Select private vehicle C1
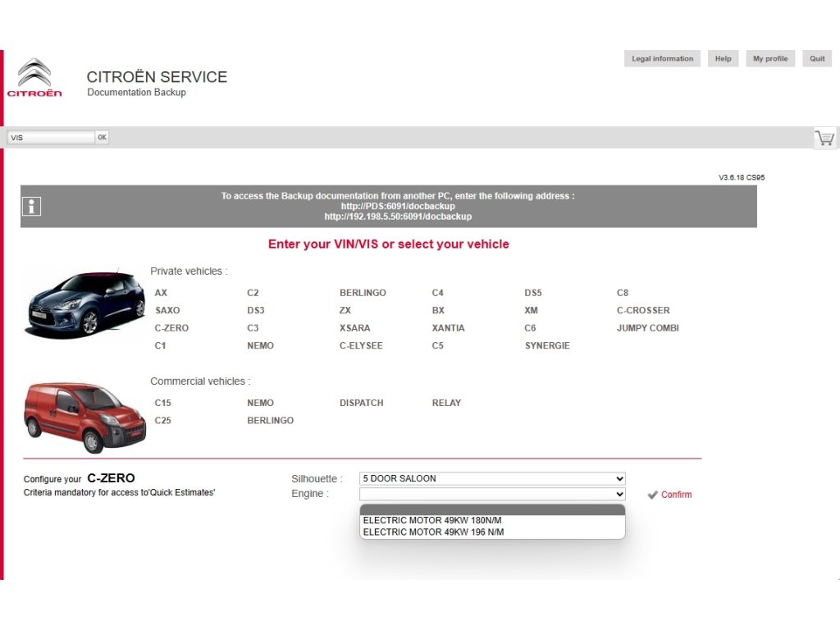The width and height of the screenshot is (840, 630). 160,345
